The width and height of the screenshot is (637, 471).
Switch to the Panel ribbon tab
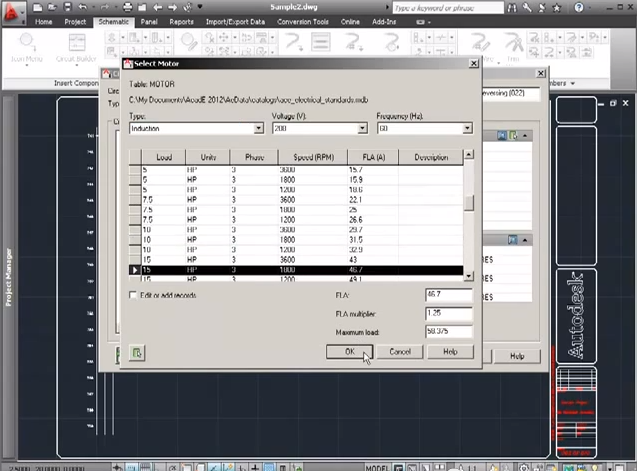149,22
